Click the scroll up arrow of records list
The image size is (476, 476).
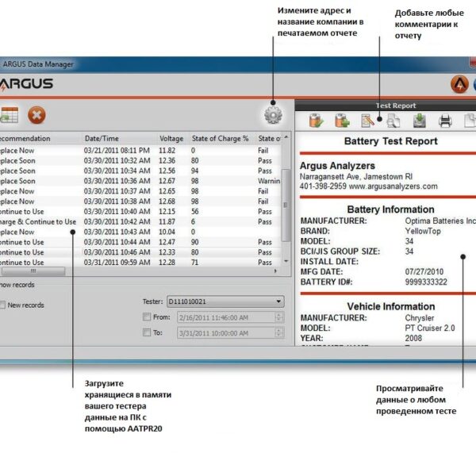(x=286, y=137)
